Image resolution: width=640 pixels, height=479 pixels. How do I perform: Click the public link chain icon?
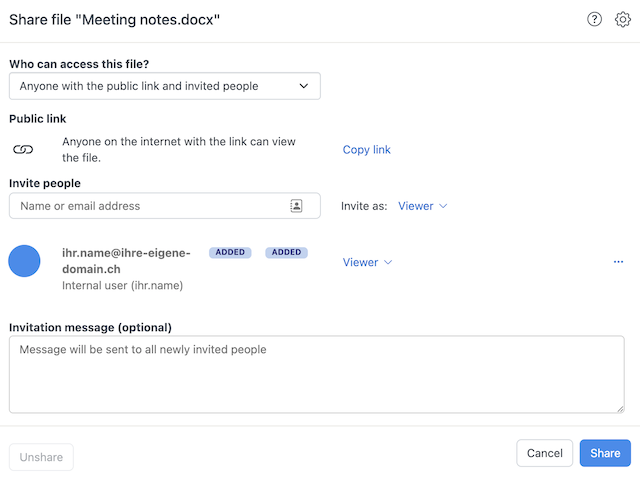[23, 150]
